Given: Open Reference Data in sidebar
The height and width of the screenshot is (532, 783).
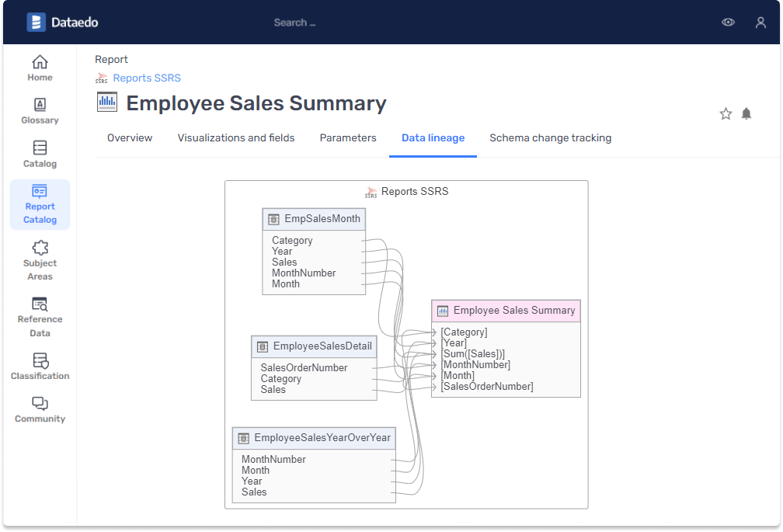Looking at the screenshot, I should 40,317.
